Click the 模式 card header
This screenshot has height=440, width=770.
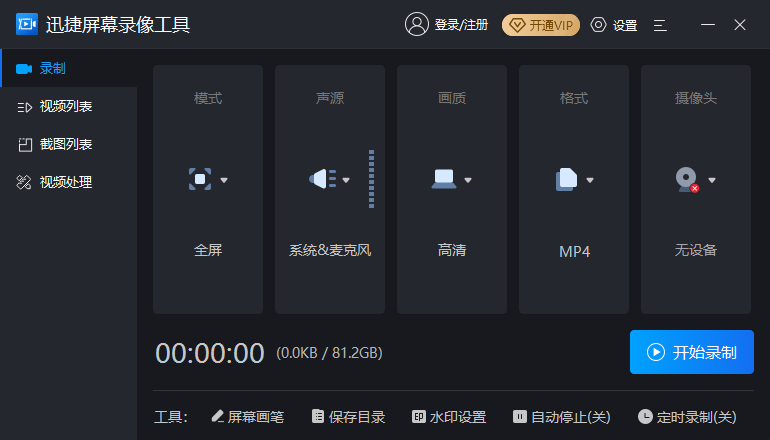click(x=208, y=98)
